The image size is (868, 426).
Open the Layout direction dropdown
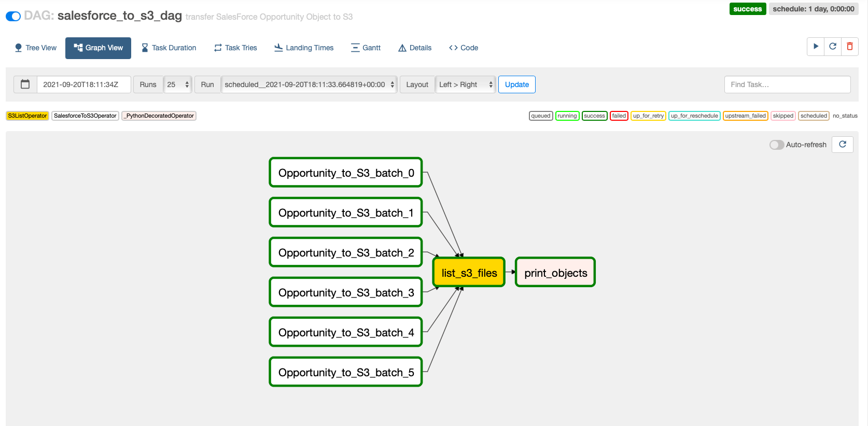click(466, 84)
